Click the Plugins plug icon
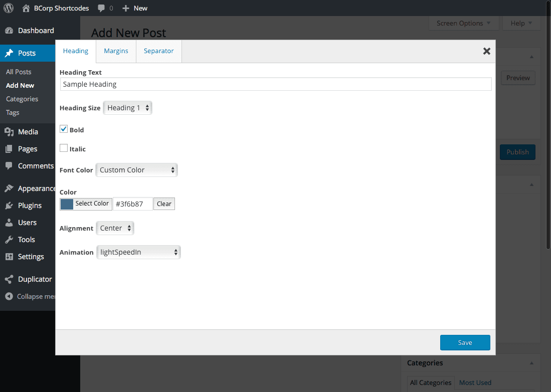The height and width of the screenshot is (392, 551). [x=9, y=206]
